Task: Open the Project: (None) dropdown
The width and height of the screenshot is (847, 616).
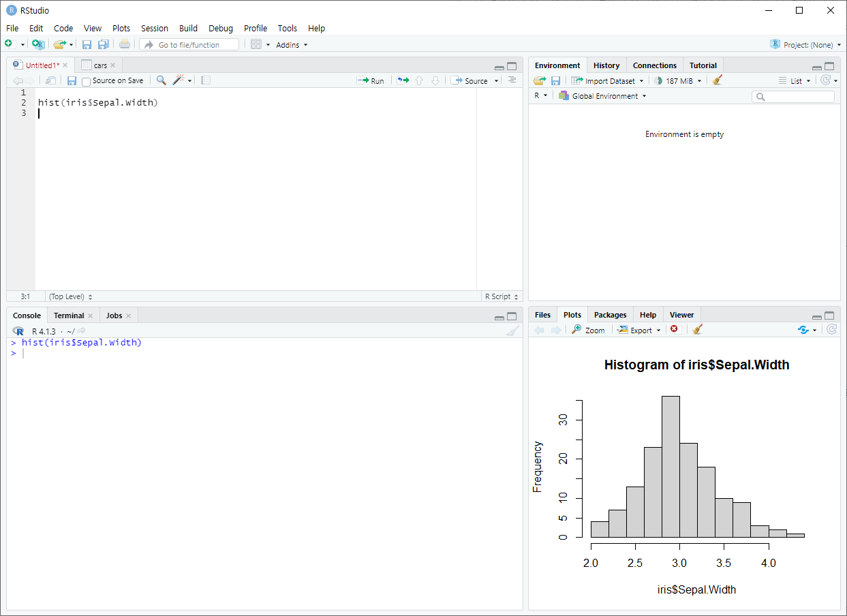Action: [x=805, y=45]
